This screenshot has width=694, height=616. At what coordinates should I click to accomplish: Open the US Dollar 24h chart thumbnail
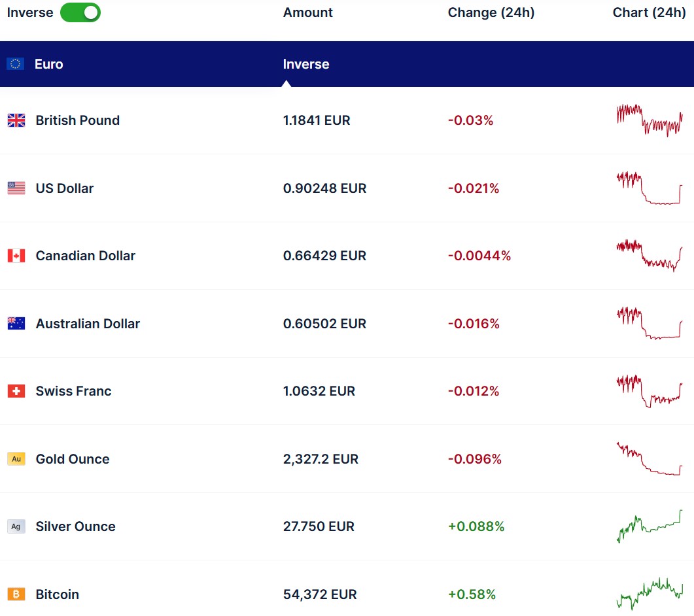click(x=649, y=188)
